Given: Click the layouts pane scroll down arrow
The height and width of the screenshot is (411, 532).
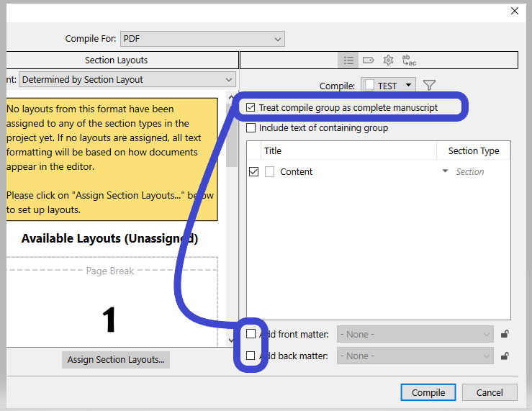Looking at the screenshot, I should click(x=231, y=340).
